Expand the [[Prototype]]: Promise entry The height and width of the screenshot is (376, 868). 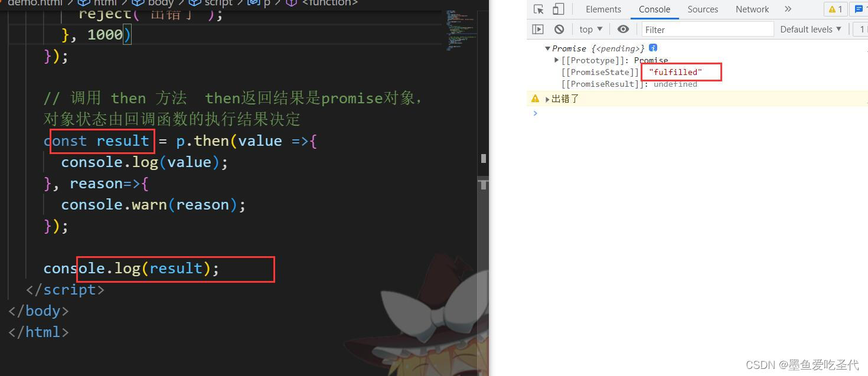[557, 60]
